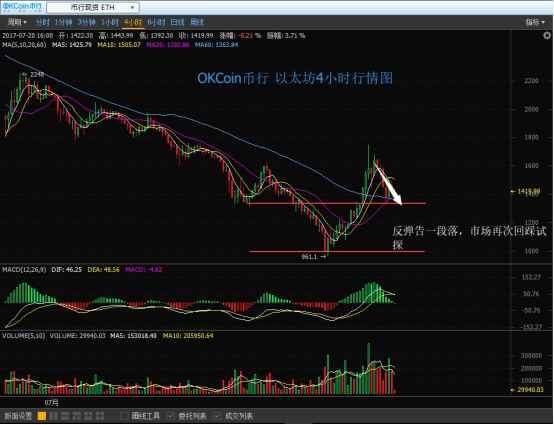Click current volume tag 29940.03 on axis
Viewport: 554px width, 425px height.
(x=527, y=390)
